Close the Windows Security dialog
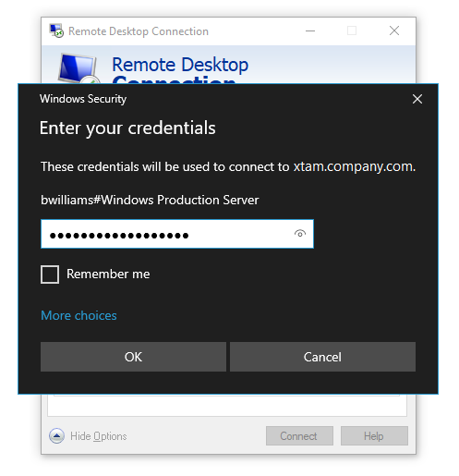The height and width of the screenshot is (476, 459). point(417,99)
